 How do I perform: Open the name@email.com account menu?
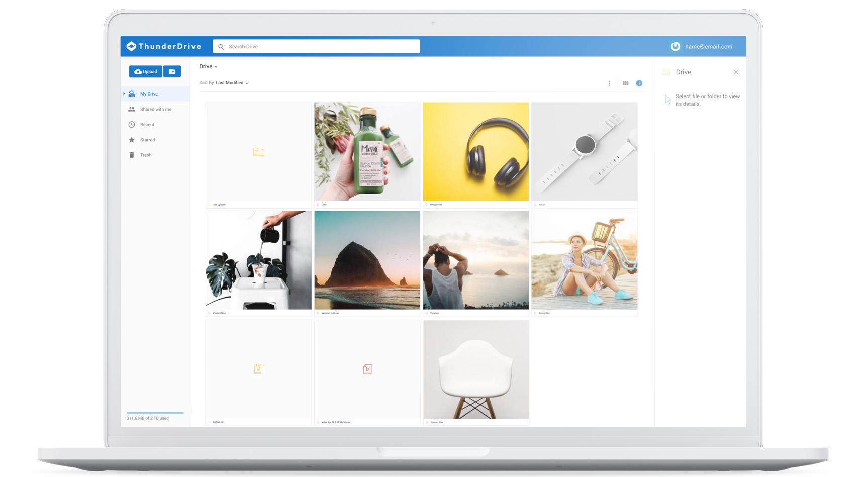[708, 47]
